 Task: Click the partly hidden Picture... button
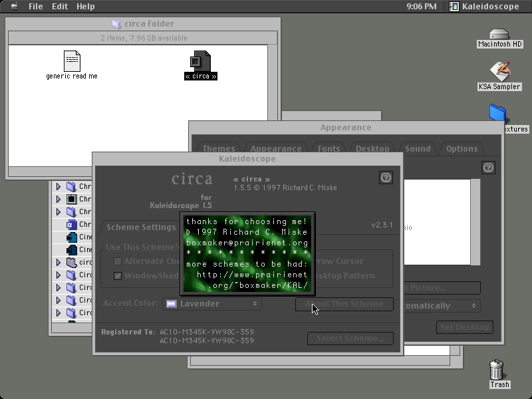click(442, 288)
